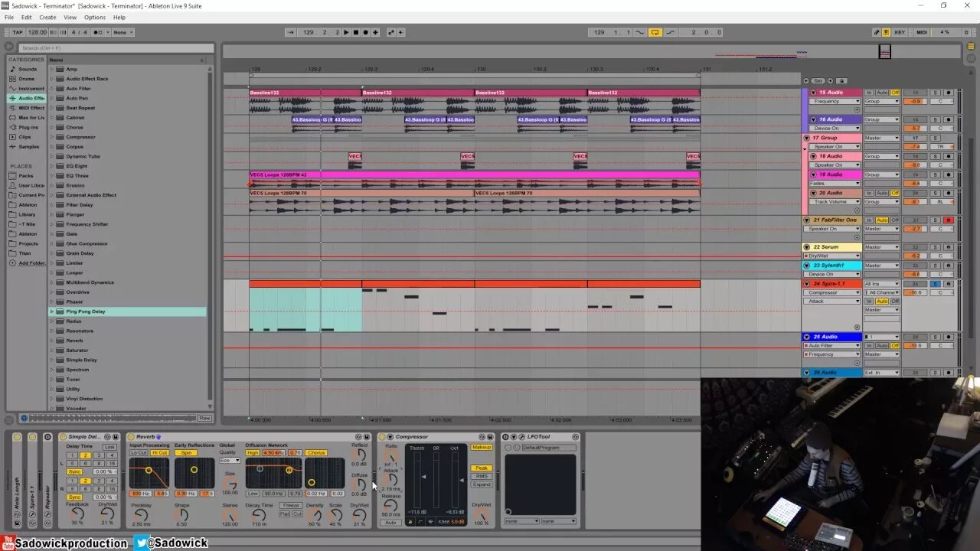Solo track 17 Group
980x551 pixels.
coord(935,138)
